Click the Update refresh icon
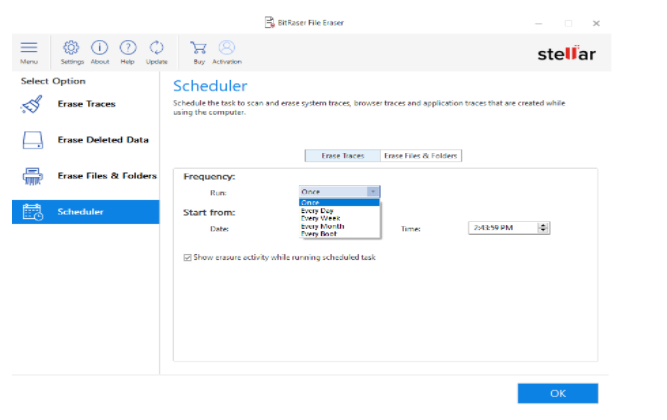This screenshot has width=667, height=420. pyautogui.click(x=156, y=47)
